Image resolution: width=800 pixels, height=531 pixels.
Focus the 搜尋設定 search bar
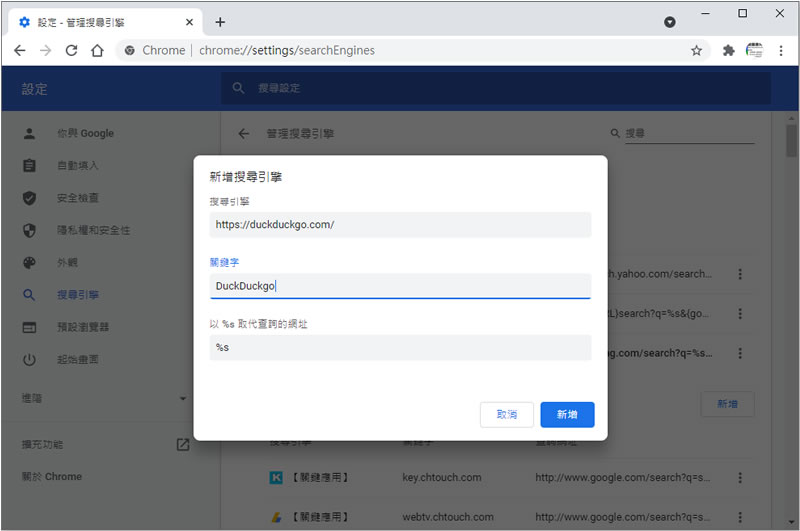point(496,88)
